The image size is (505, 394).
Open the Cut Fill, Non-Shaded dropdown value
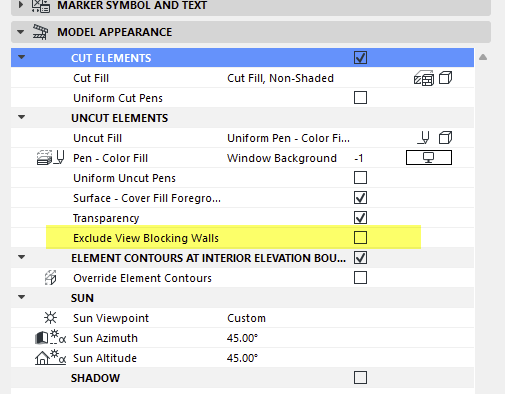(x=280, y=78)
